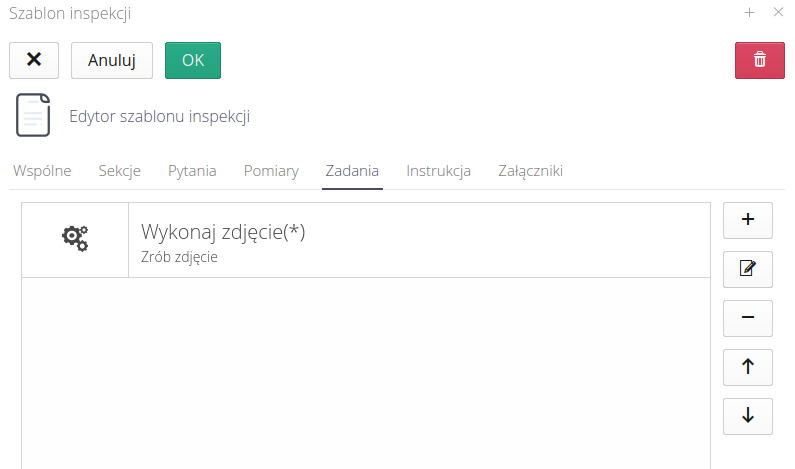Click the small plus in title bar
Screen dimensions: 795x469
[x=750, y=13]
